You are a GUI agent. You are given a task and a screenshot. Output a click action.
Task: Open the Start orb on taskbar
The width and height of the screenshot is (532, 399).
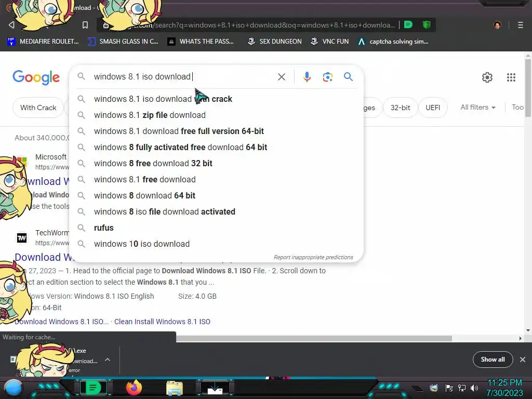14,388
